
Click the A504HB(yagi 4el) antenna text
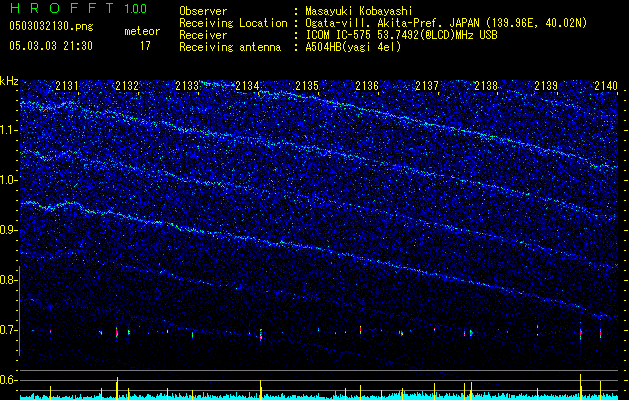pyautogui.click(x=353, y=47)
